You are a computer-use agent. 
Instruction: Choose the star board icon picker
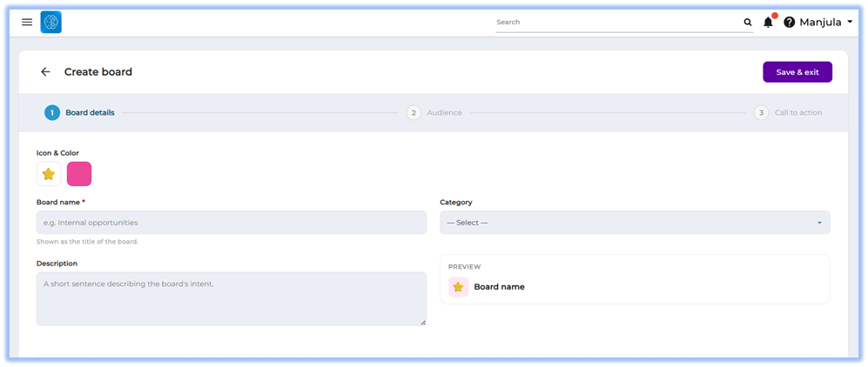click(49, 174)
